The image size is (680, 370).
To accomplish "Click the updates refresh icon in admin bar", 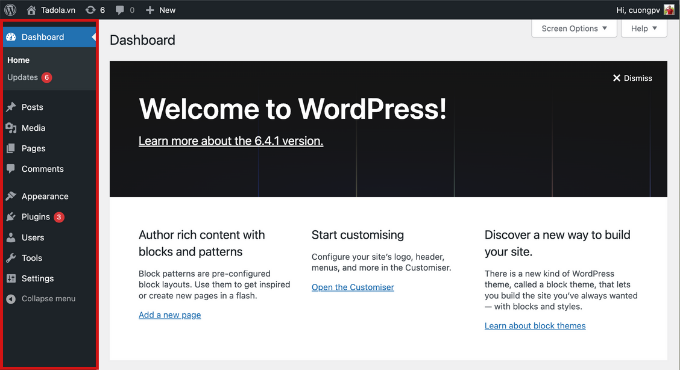I will pyautogui.click(x=90, y=10).
